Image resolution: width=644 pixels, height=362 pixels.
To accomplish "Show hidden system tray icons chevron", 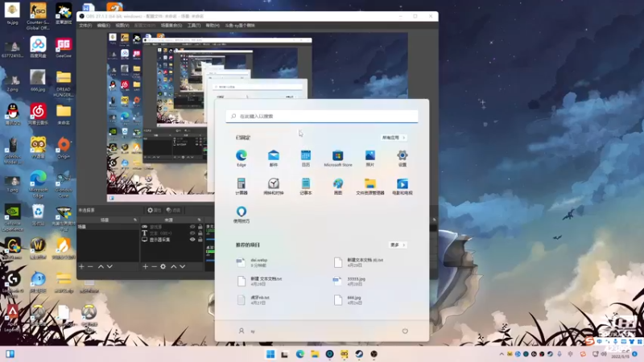I will click(502, 354).
